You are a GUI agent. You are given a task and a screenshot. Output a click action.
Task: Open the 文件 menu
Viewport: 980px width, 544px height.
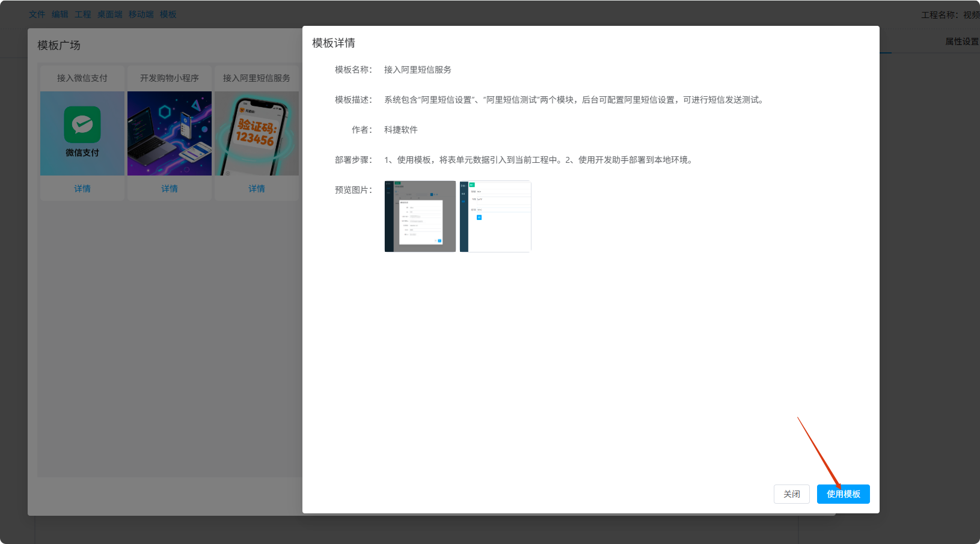click(x=37, y=14)
